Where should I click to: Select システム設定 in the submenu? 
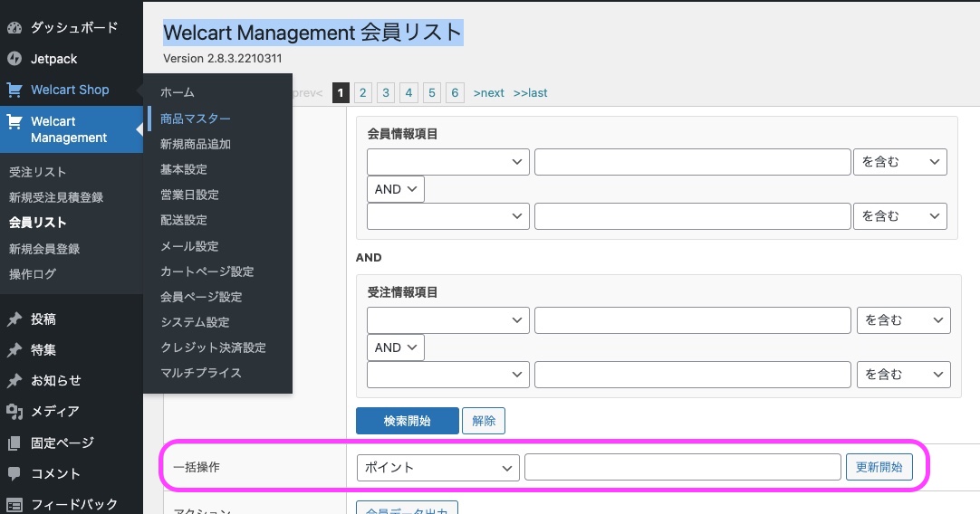(195, 322)
